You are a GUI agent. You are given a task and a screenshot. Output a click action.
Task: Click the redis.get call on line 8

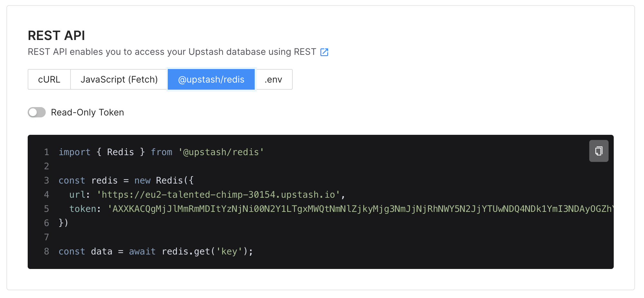(x=186, y=252)
